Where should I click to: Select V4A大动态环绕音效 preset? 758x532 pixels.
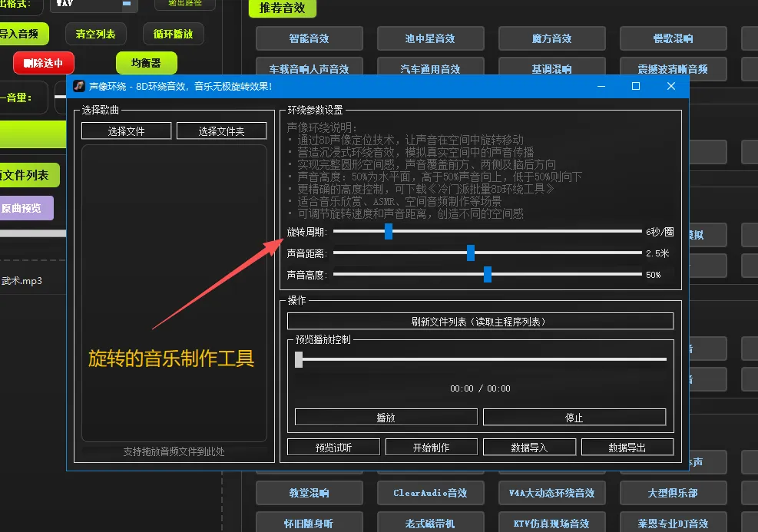pos(551,492)
